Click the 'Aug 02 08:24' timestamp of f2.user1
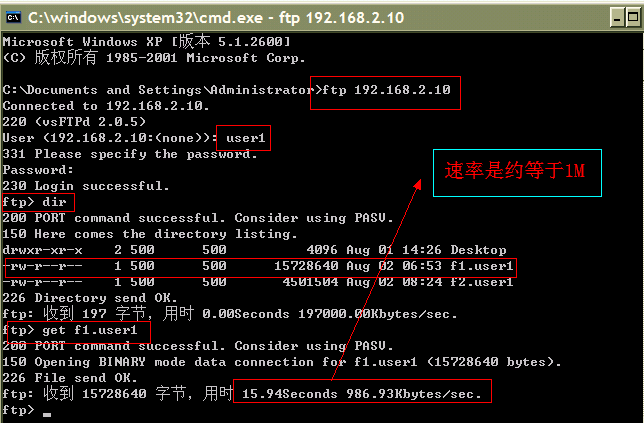 pos(393,282)
